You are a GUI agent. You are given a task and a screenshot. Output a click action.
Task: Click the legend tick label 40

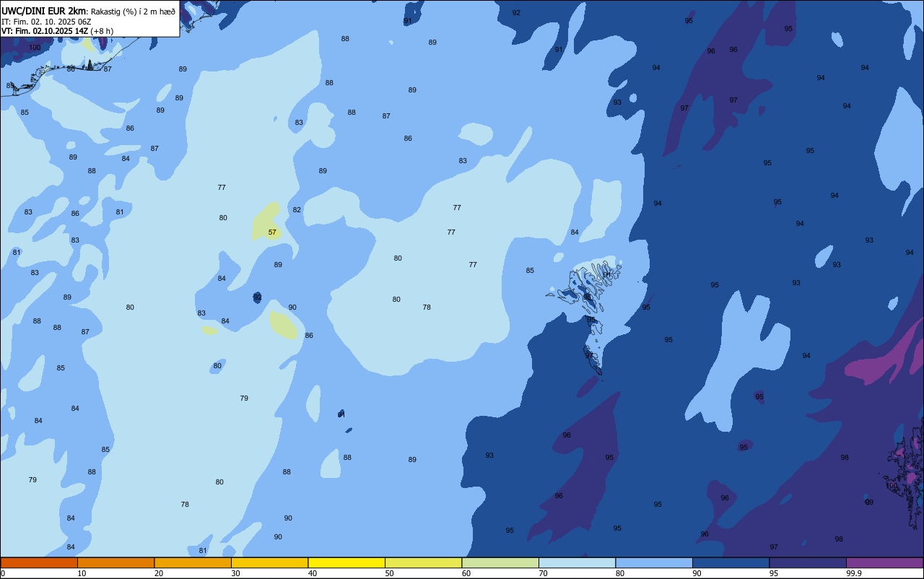(x=313, y=573)
